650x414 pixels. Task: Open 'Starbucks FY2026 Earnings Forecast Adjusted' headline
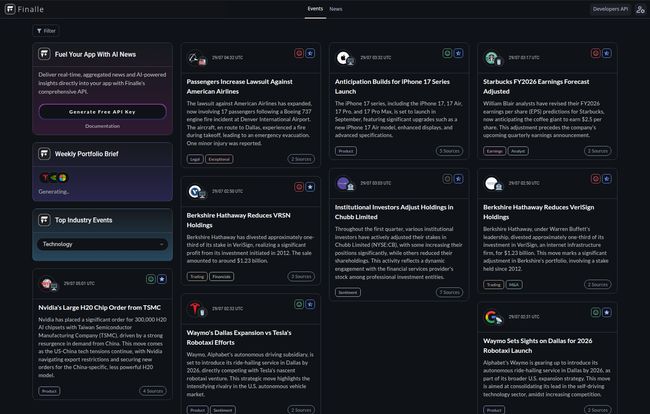click(x=536, y=86)
